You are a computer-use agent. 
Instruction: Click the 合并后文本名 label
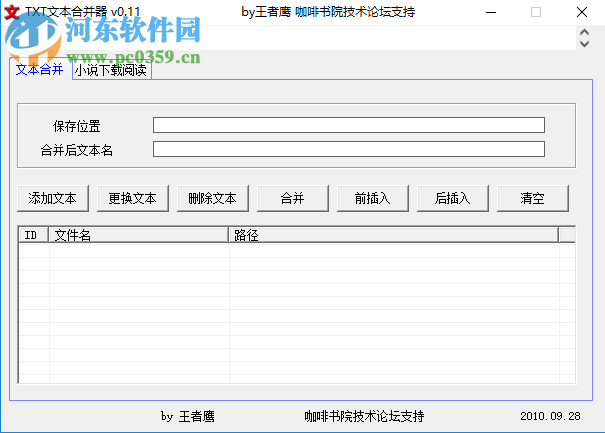pos(76,150)
